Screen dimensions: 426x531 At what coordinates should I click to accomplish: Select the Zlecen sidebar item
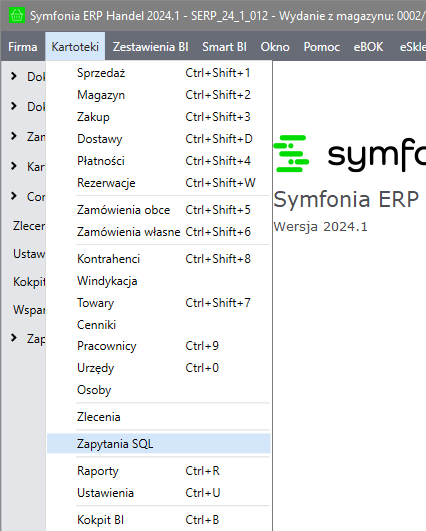29,226
